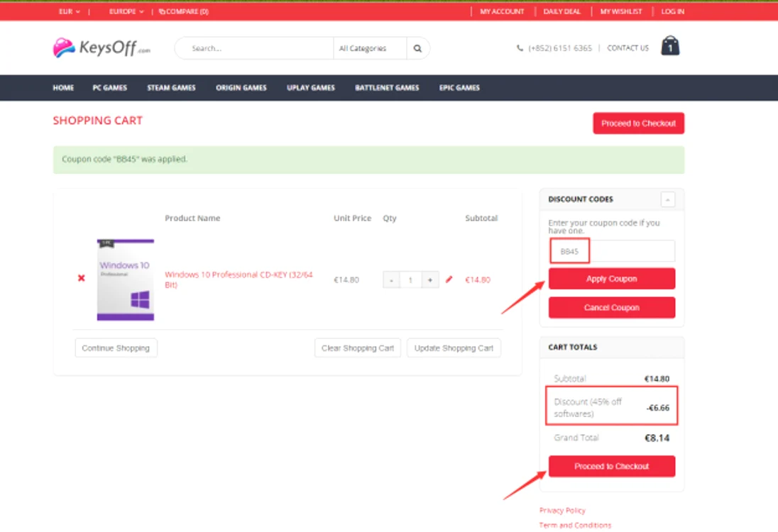Open the EUR currency dropdown
778x532 pixels.
click(70, 11)
